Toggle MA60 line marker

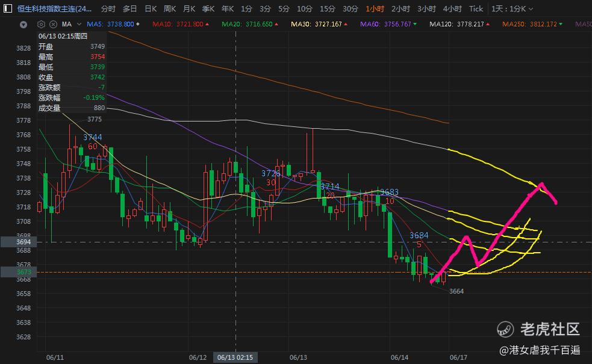388,24
